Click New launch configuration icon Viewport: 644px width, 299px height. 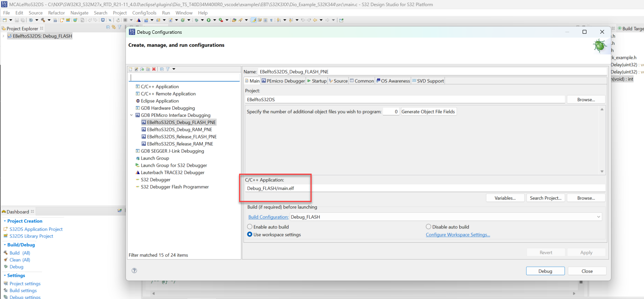[130, 69]
